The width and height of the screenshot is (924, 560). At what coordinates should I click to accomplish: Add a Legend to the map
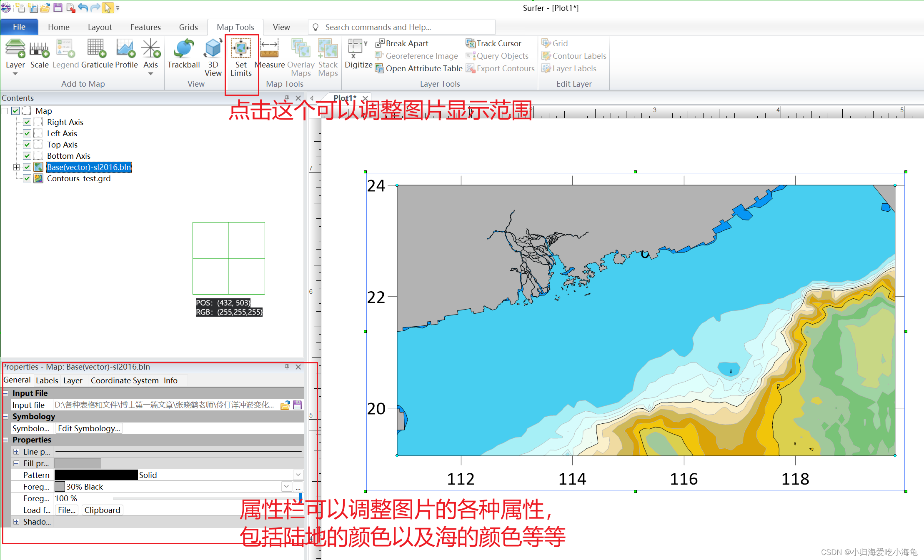pos(65,54)
